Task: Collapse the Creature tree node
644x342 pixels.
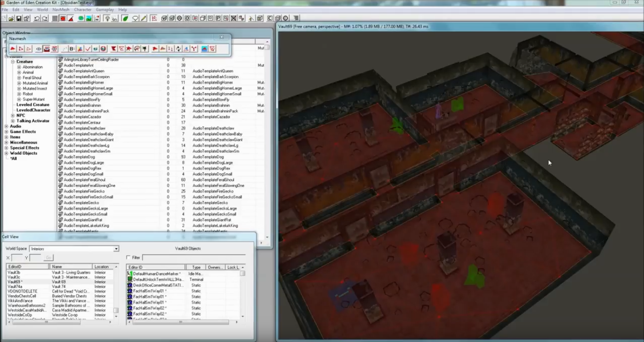Action: pyautogui.click(x=13, y=62)
